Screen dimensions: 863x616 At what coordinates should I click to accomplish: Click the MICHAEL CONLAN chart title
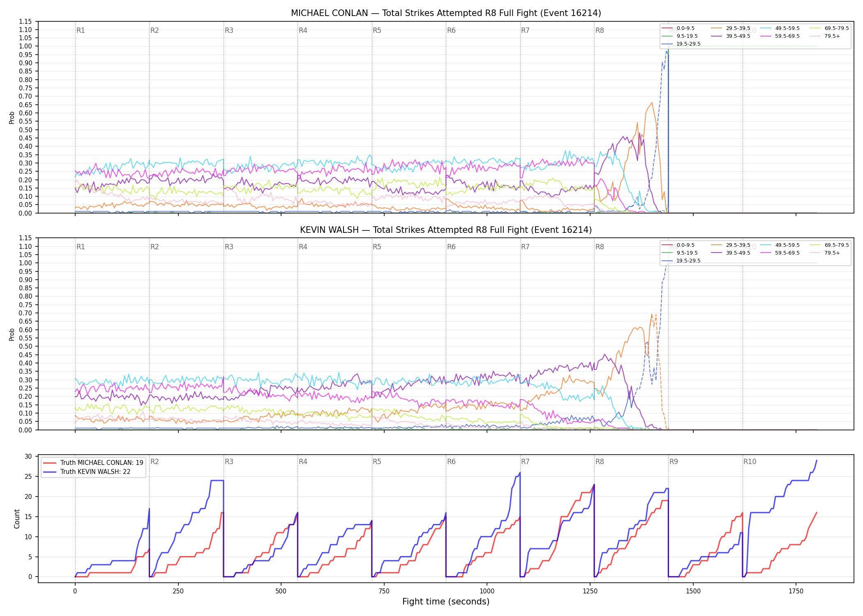[x=446, y=13]
